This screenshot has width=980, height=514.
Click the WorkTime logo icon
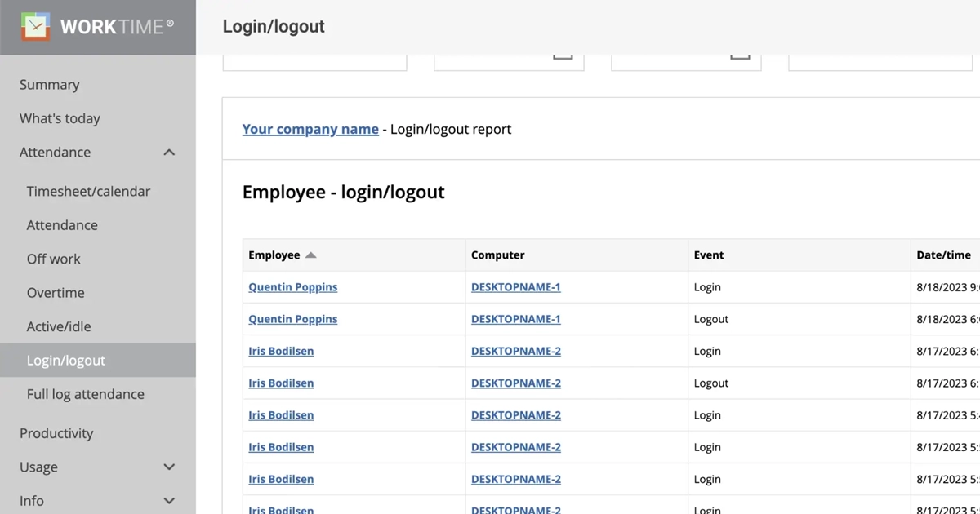click(36, 26)
